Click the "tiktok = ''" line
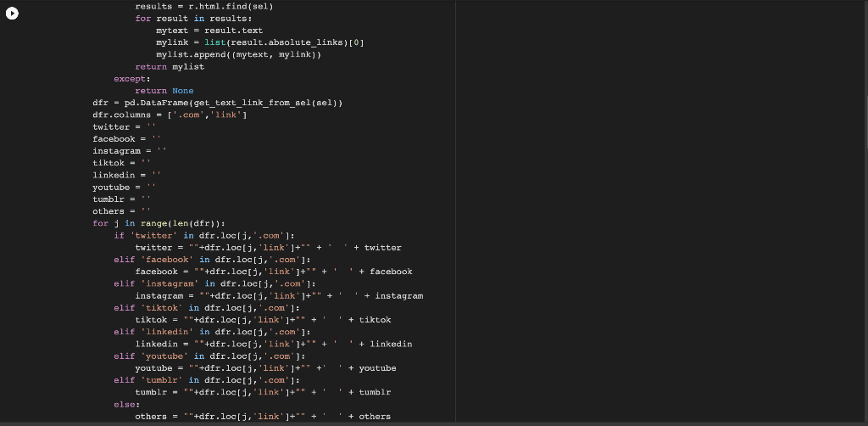 122,163
